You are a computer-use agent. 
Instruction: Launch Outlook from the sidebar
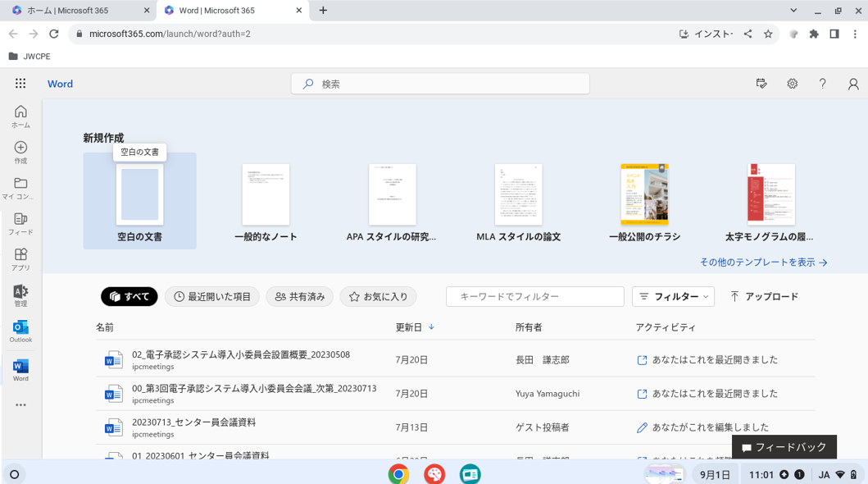(20, 331)
